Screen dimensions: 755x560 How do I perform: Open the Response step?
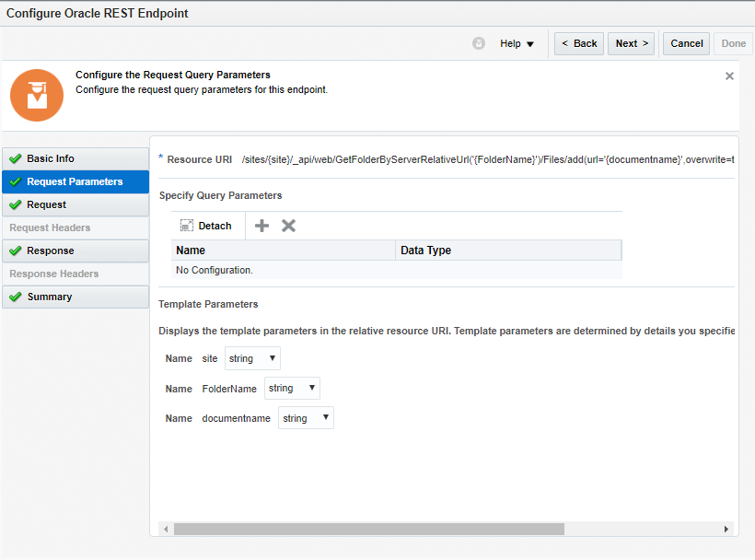[75, 251]
